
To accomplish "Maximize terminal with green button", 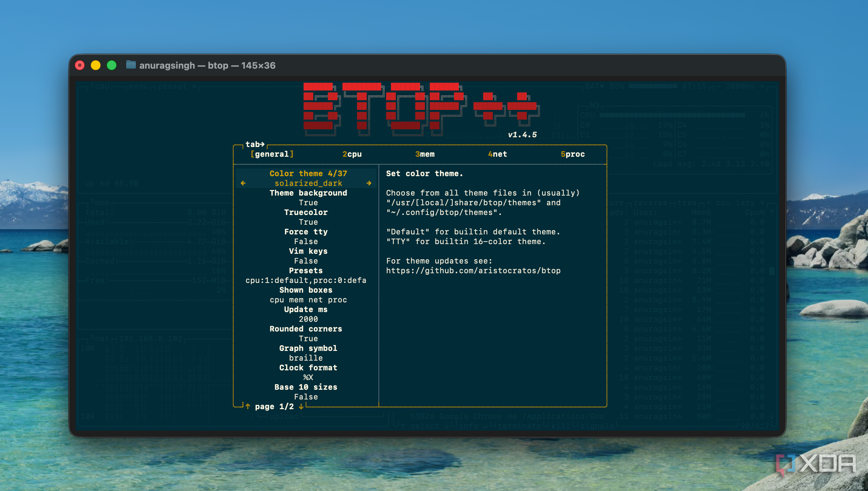I will tap(112, 65).
